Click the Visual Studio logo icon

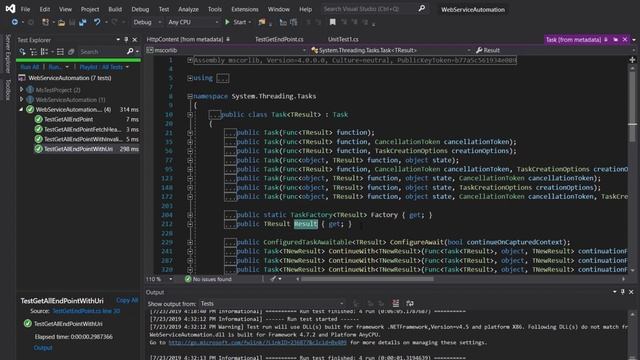[10, 9]
